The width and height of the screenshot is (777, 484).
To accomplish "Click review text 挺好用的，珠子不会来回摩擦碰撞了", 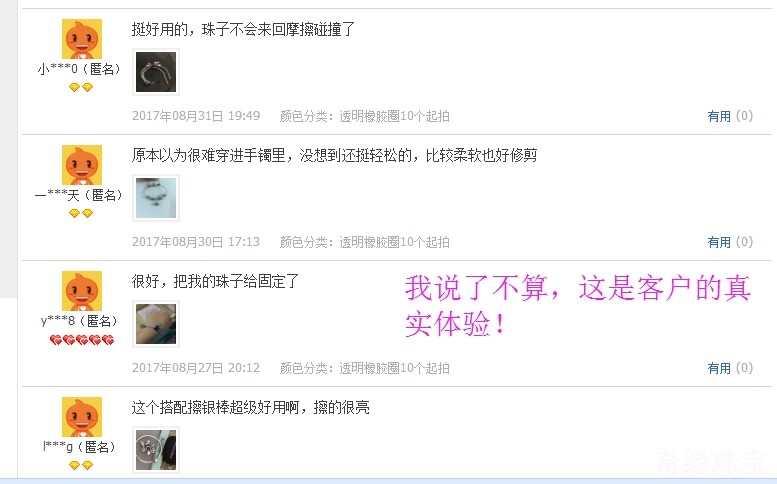I will (x=243, y=29).
